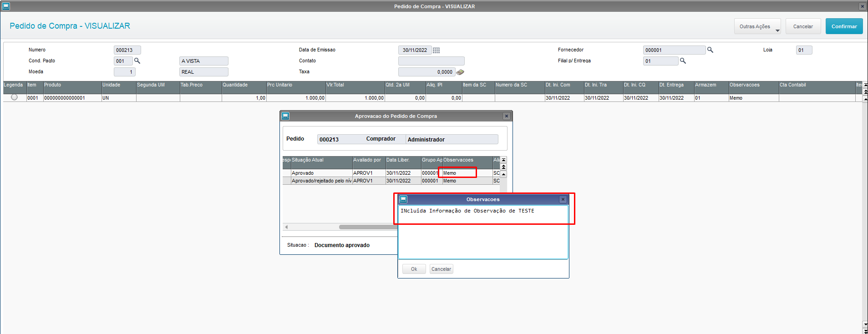Open lookup magnifier beside Cond. Pagto field
This screenshot has height=334, width=868.
(137, 61)
